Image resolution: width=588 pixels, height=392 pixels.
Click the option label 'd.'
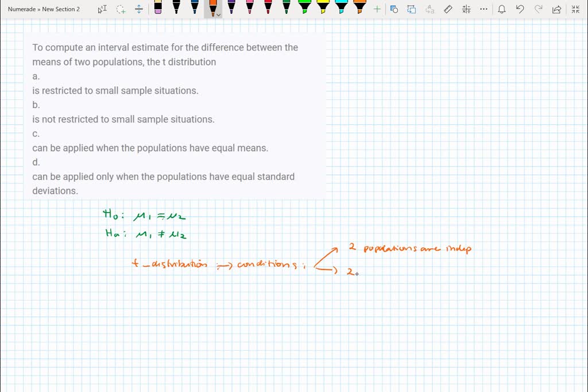[x=36, y=163]
